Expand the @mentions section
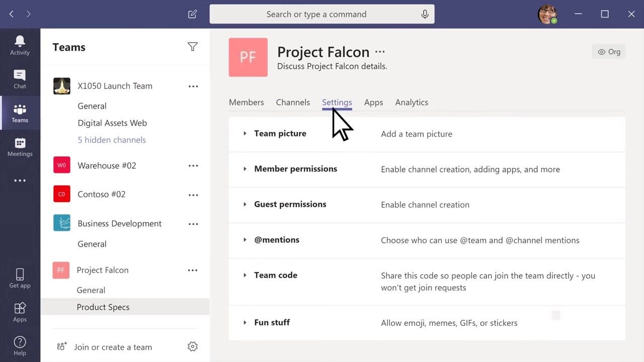The width and height of the screenshot is (644, 362). coord(245,240)
